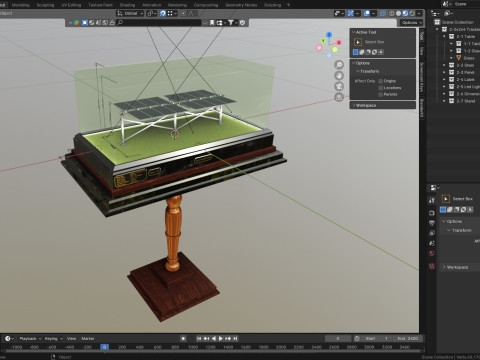Click the green Y axis of the navigation gizmo
480x360 pixels.
click(x=323, y=41)
